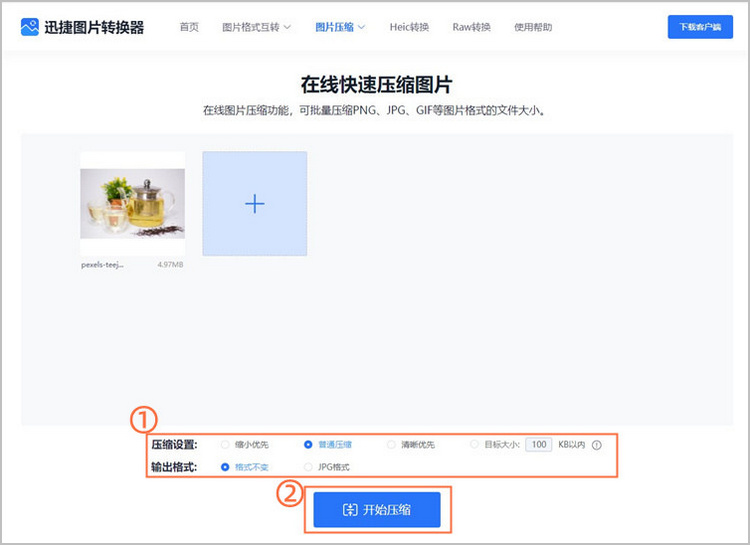Click the 迅捷图片转换器 brand name text

click(96, 27)
